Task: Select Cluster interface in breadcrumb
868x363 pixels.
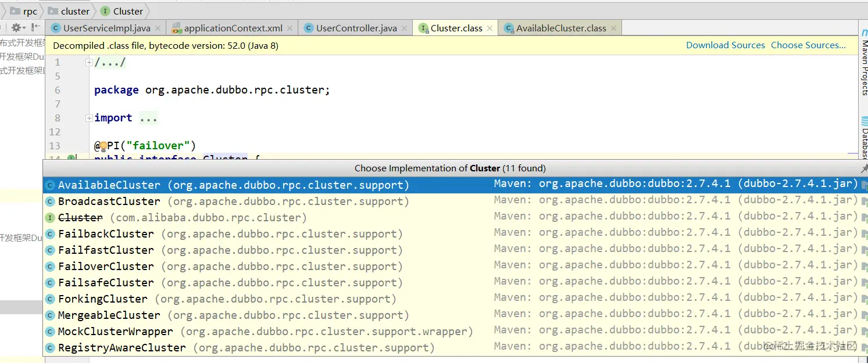Action: (x=122, y=11)
